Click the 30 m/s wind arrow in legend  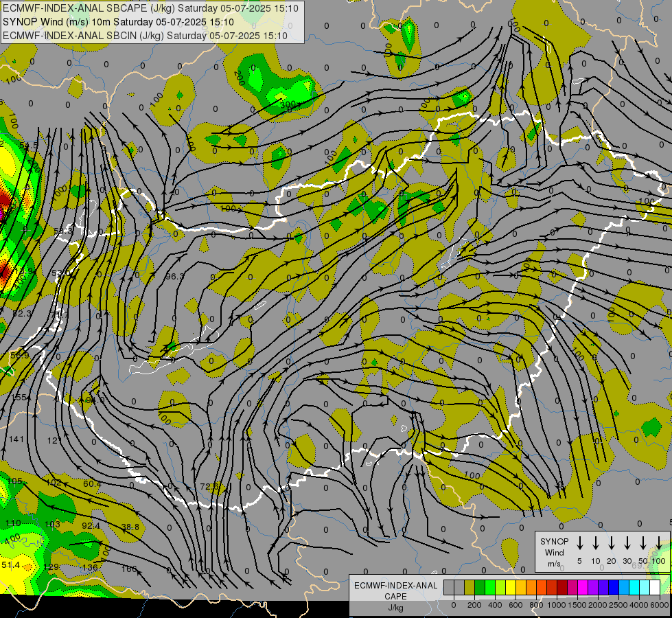click(x=627, y=543)
